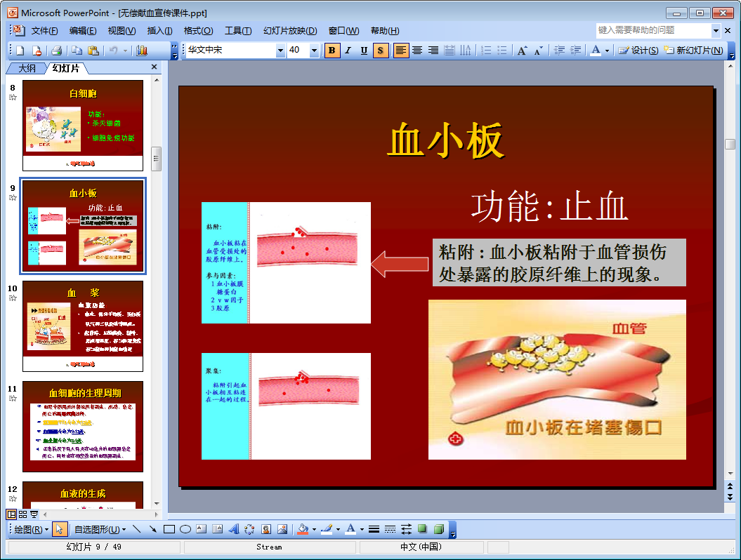Select the rectangle drawing tool
The width and height of the screenshot is (741, 560).
tap(169, 529)
